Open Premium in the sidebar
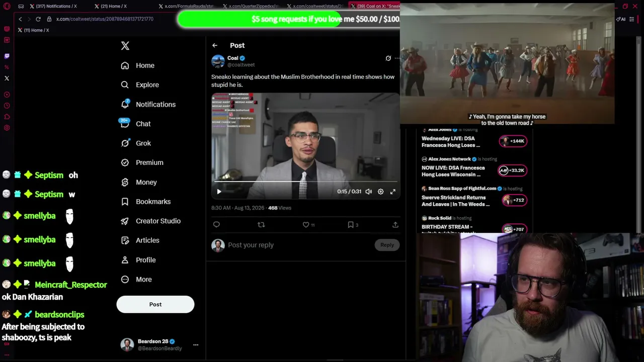Viewport: 644px width, 362px height. pyautogui.click(x=142, y=162)
